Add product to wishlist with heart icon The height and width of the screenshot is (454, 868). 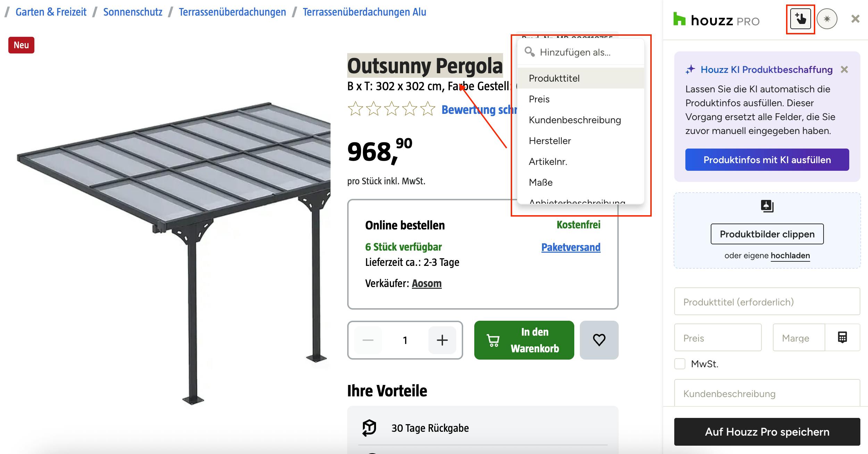pyautogui.click(x=599, y=340)
